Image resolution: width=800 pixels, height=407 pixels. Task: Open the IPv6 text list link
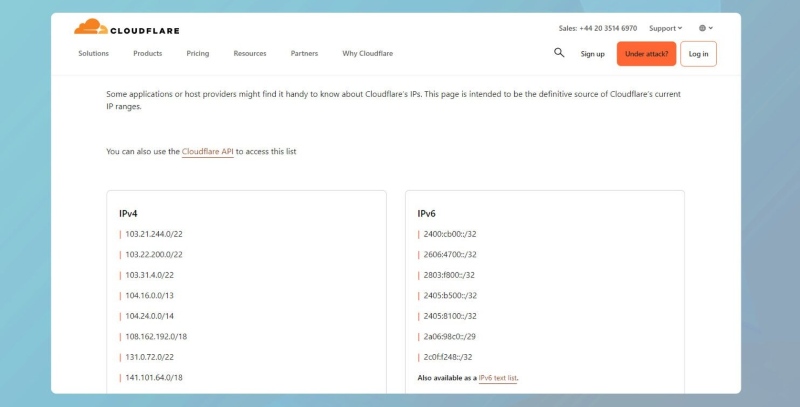[497, 378]
